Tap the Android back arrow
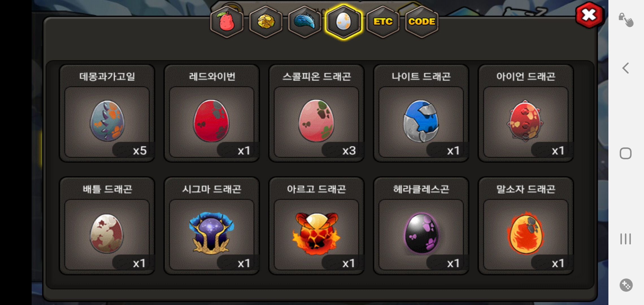This screenshot has width=644, height=305. [626, 68]
